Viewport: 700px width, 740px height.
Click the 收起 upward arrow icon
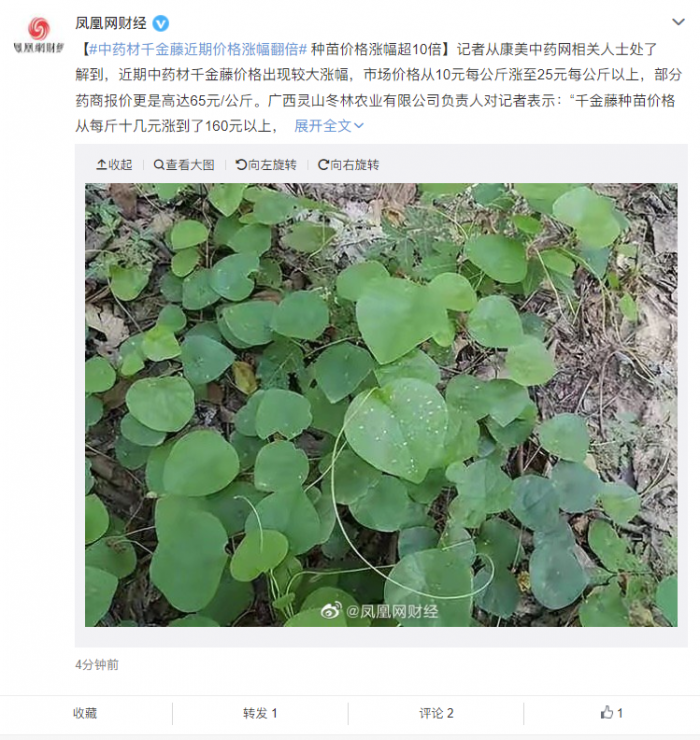(101, 165)
